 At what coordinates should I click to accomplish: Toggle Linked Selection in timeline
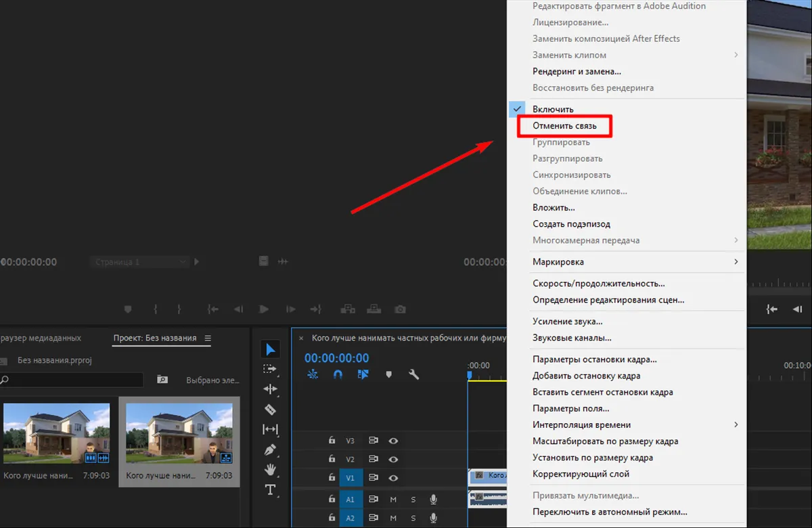[x=363, y=374]
